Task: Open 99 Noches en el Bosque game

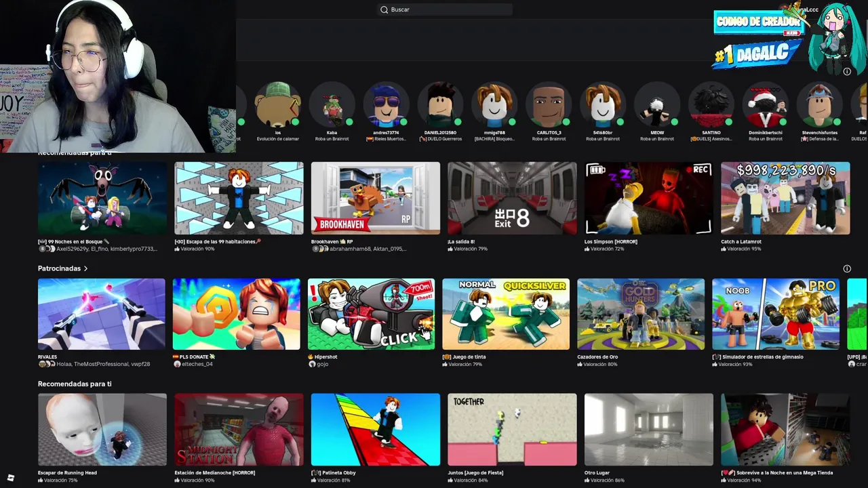Action: pos(102,198)
